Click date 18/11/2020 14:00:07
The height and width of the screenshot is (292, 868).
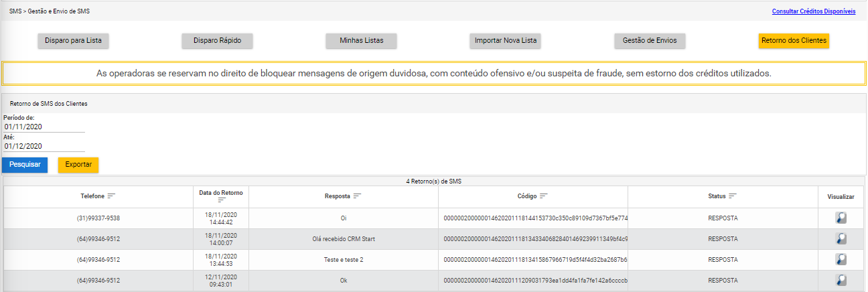(221, 239)
